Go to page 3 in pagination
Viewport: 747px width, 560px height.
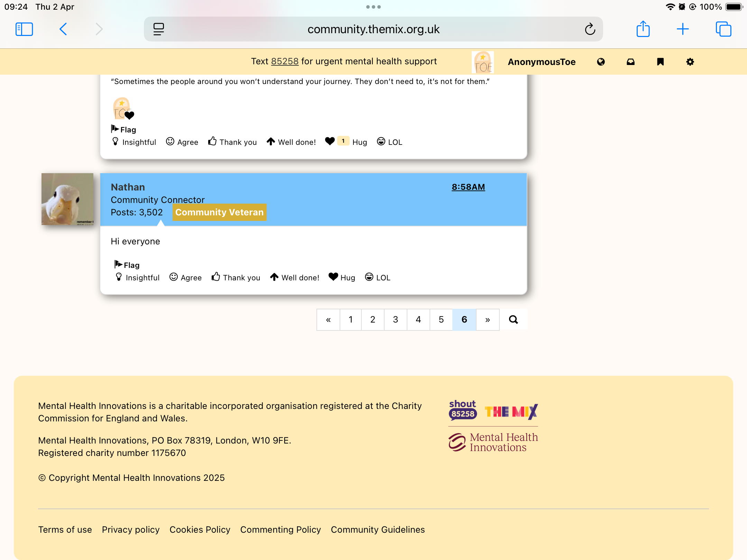pyautogui.click(x=395, y=319)
